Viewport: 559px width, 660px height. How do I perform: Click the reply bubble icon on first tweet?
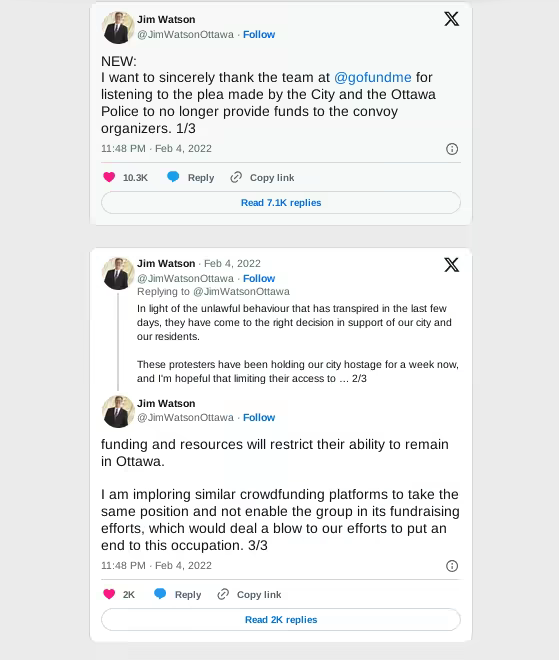173,177
